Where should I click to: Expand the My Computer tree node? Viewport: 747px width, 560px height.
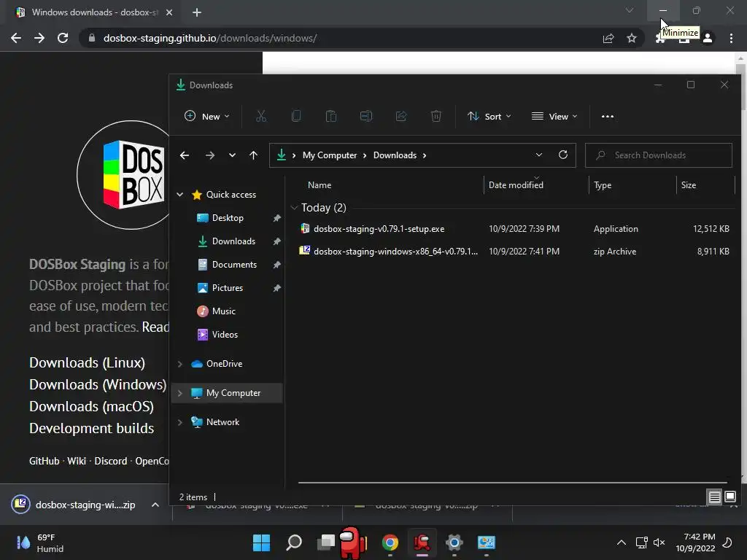click(180, 393)
